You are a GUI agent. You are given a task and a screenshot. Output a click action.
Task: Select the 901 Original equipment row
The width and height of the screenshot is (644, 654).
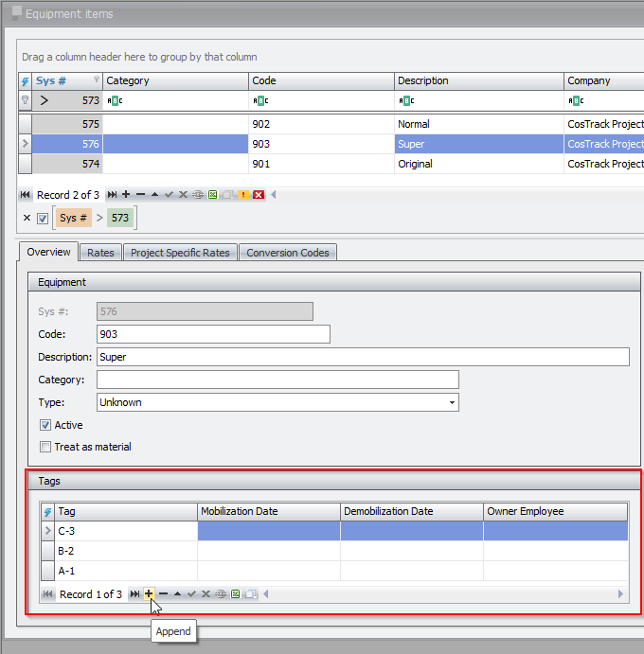331,164
